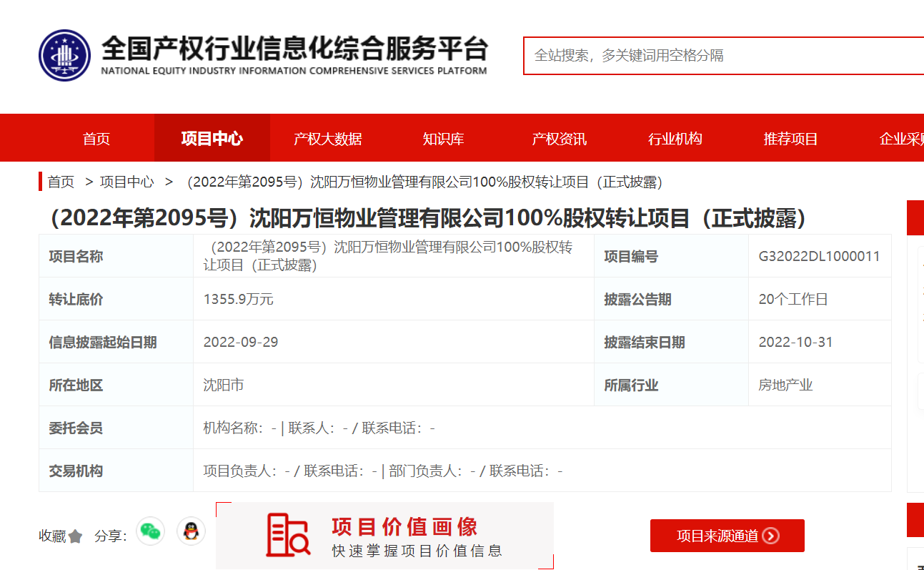Open the 推荐项目 nav item
The width and height of the screenshot is (924, 570).
click(x=790, y=139)
